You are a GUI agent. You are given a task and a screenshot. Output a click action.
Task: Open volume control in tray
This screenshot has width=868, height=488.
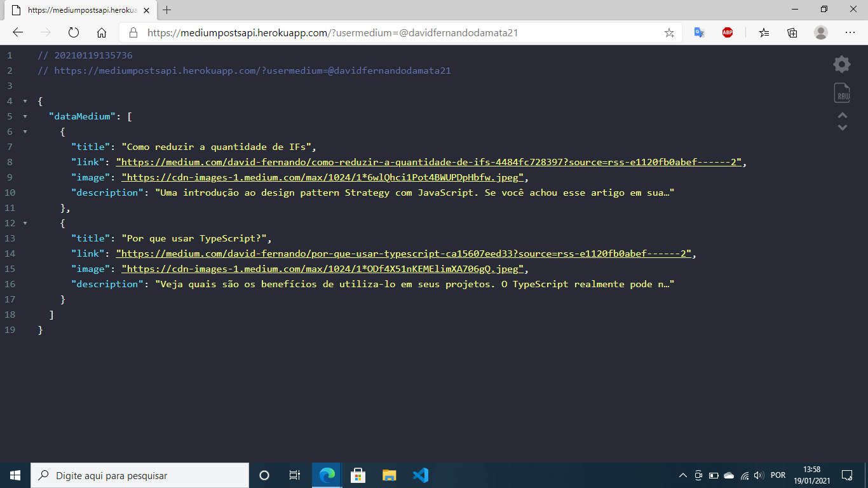[x=759, y=475]
